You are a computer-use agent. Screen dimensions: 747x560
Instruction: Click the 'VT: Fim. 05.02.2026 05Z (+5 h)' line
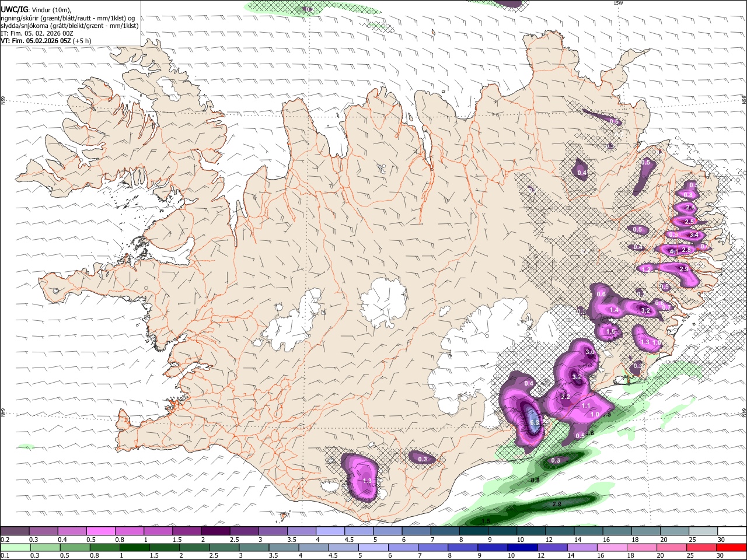click(x=46, y=41)
